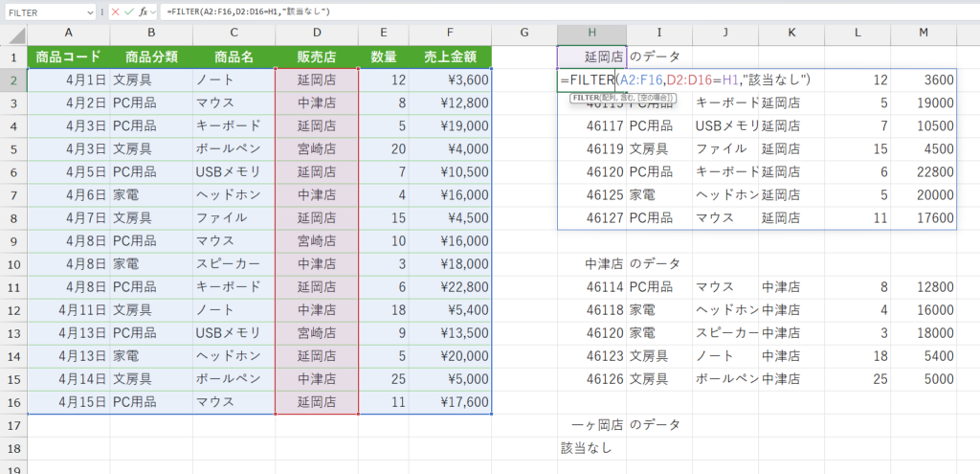This screenshot has height=474, width=980.
Task: Click the 売上金額 header cell
Action: pos(450,56)
